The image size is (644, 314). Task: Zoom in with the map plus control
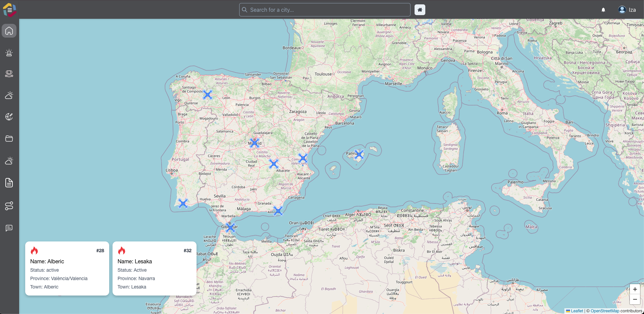coord(635,289)
